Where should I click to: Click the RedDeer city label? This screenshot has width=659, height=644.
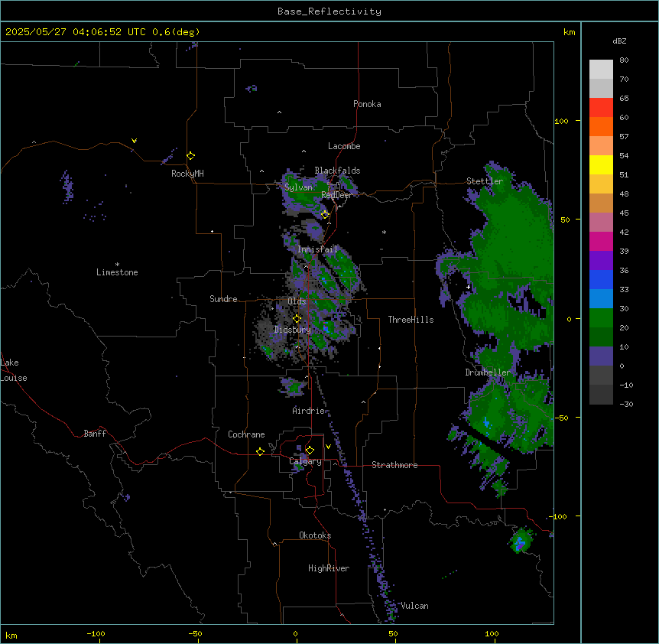point(336,195)
